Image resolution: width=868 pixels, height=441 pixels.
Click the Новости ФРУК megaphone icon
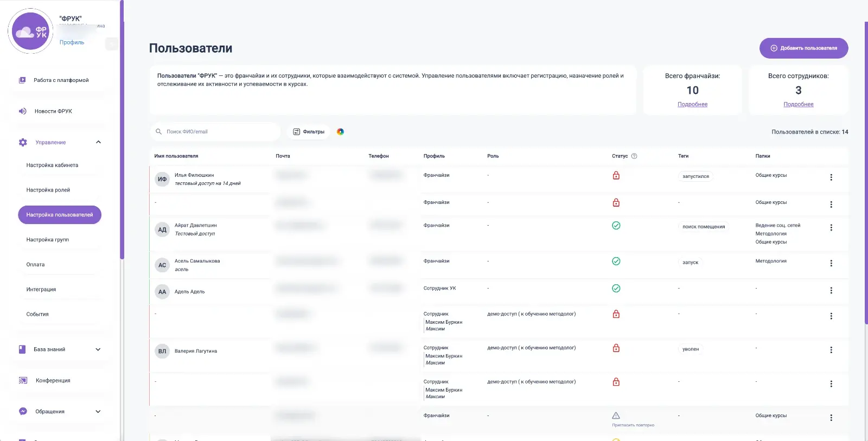[23, 111]
